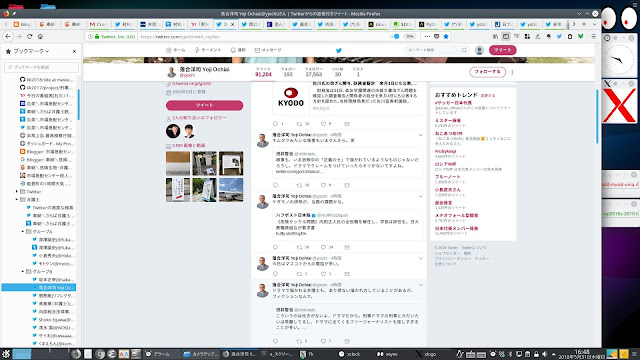Open the KYODO news card image

click(x=291, y=98)
